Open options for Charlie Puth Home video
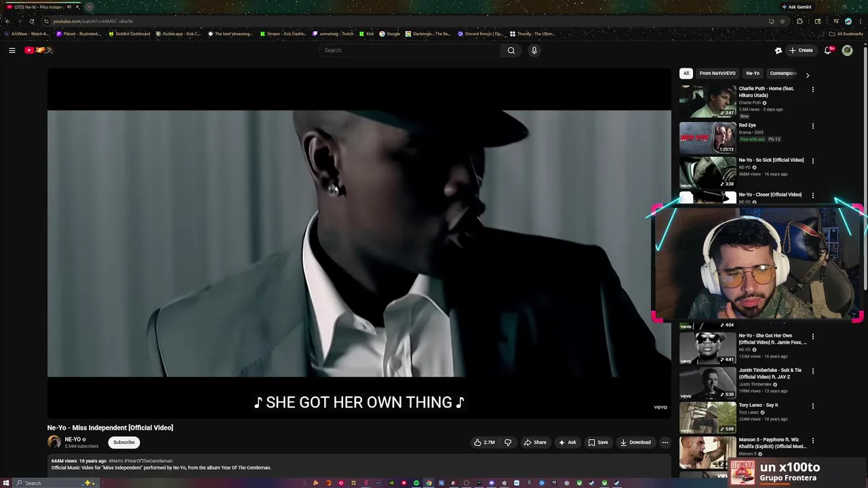The image size is (868, 488). [813, 89]
